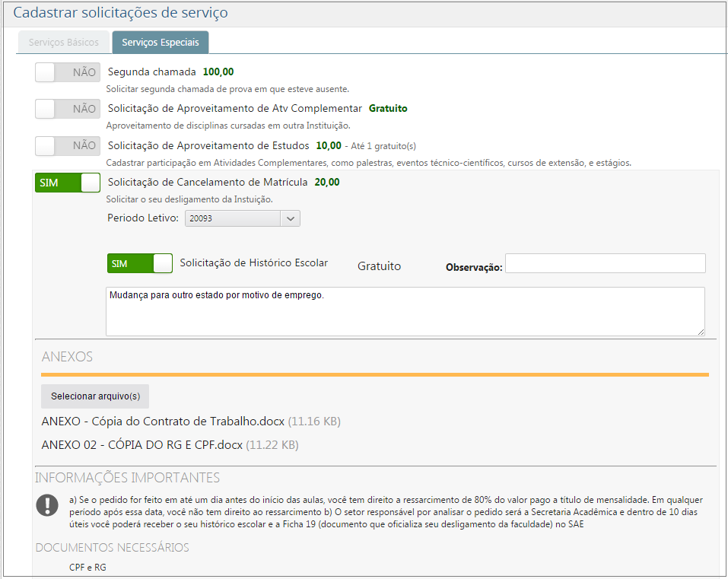Click the Observação input field

coord(606,263)
